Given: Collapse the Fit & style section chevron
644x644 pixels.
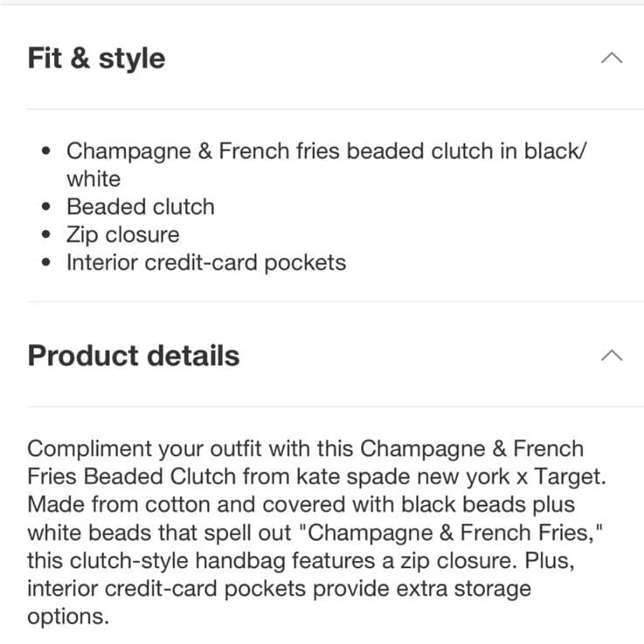Looking at the screenshot, I should point(612,59).
